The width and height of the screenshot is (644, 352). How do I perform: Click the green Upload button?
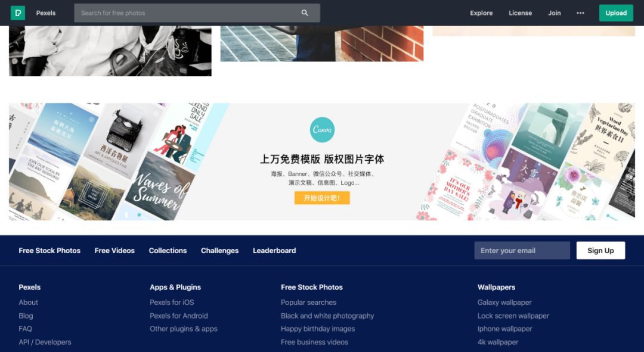pos(616,13)
